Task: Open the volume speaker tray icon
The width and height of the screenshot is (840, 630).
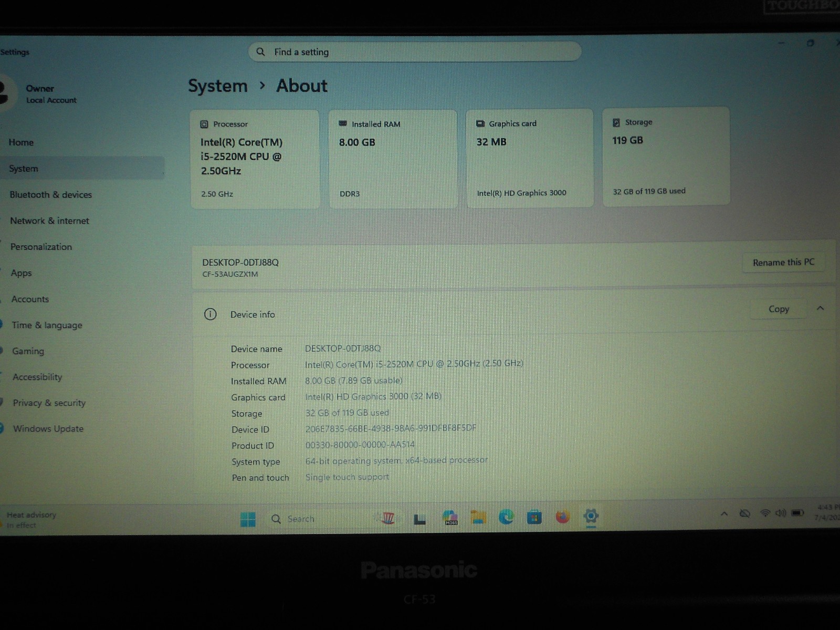Action: click(781, 513)
